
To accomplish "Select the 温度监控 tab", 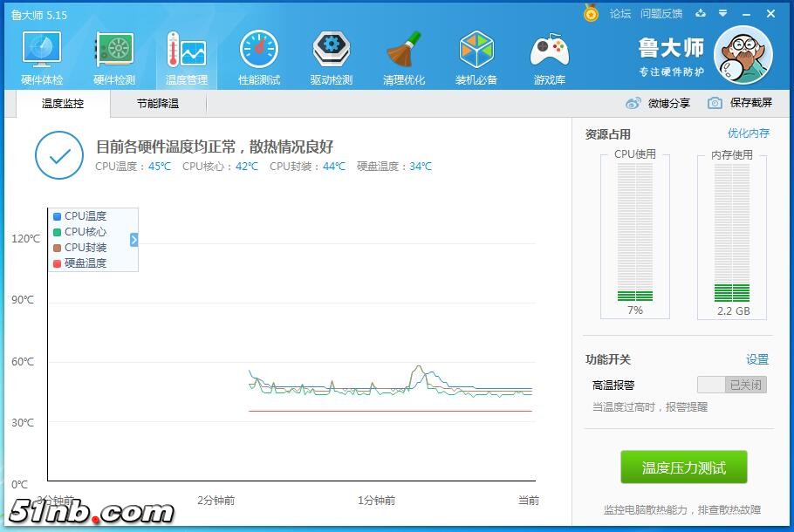I will (63, 104).
